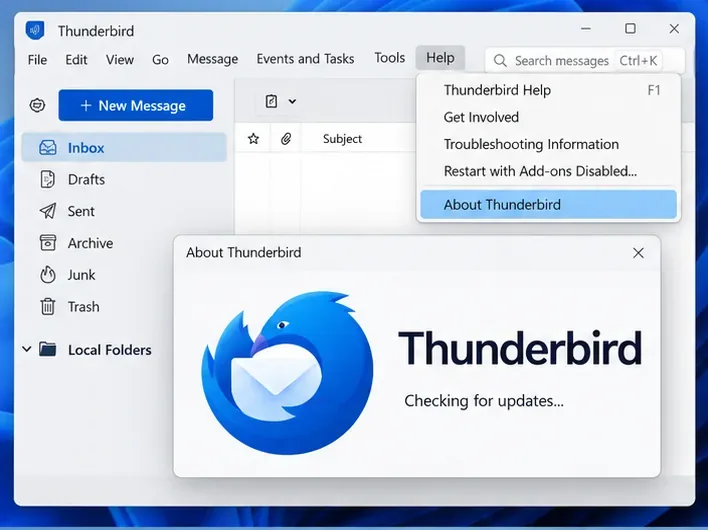708x530 pixels.
Task: Sort by the Subject column header
Action: click(x=342, y=139)
